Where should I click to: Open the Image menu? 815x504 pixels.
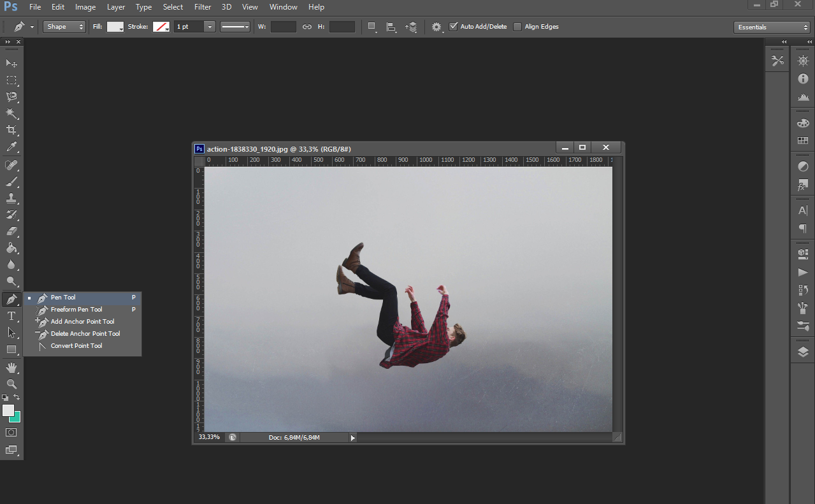point(85,7)
